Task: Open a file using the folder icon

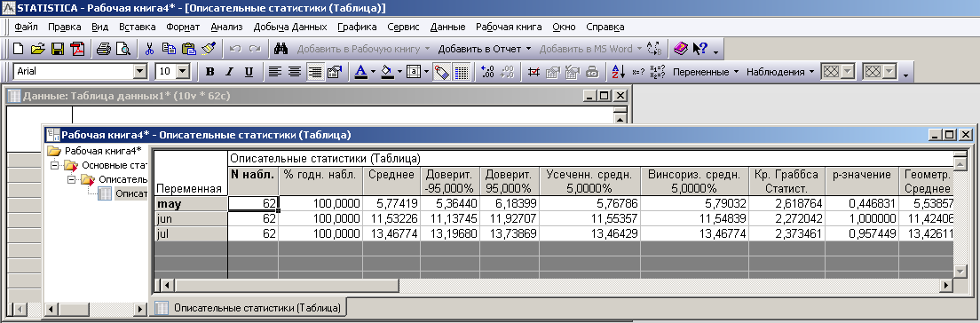Action: coord(38,49)
